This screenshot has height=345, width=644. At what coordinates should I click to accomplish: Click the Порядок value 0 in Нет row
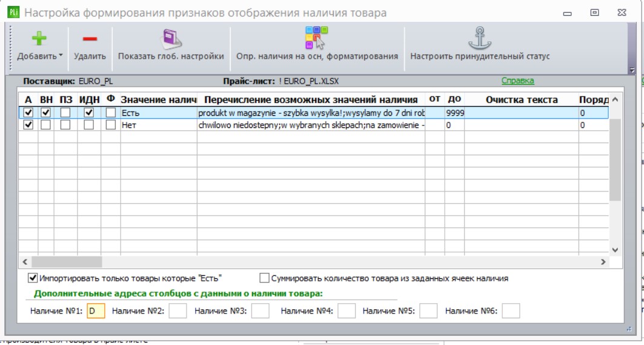[x=593, y=125]
